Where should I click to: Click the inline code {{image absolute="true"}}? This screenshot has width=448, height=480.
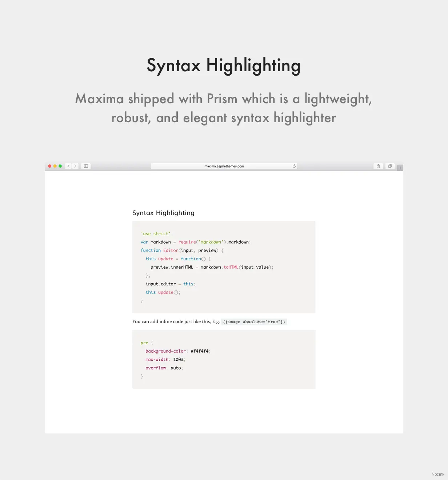tap(254, 322)
